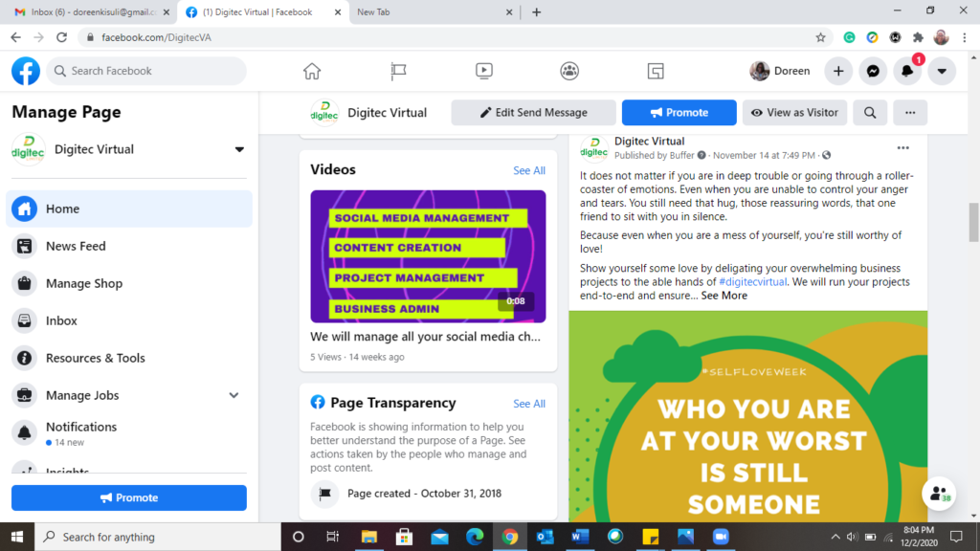This screenshot has width=980, height=551.
Task: Open the three-dot menu on the post
Action: (x=903, y=148)
